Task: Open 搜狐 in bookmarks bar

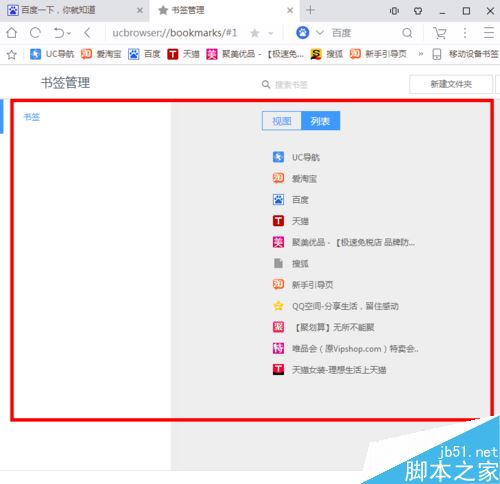Action: click(326, 54)
